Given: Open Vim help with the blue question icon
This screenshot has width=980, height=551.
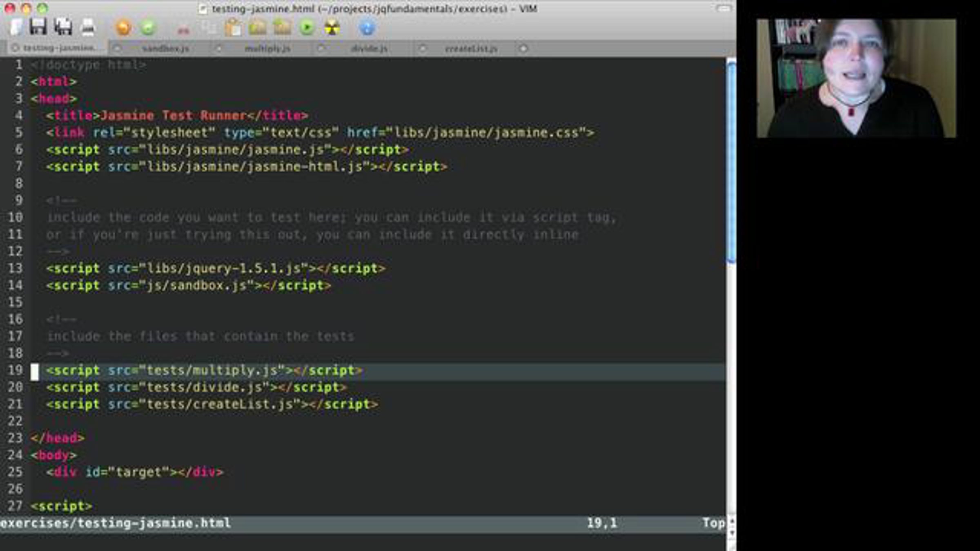Looking at the screenshot, I should tap(367, 28).
